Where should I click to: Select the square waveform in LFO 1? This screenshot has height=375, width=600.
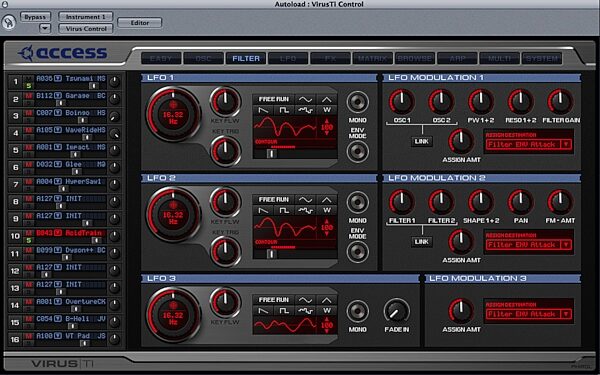(x=284, y=111)
